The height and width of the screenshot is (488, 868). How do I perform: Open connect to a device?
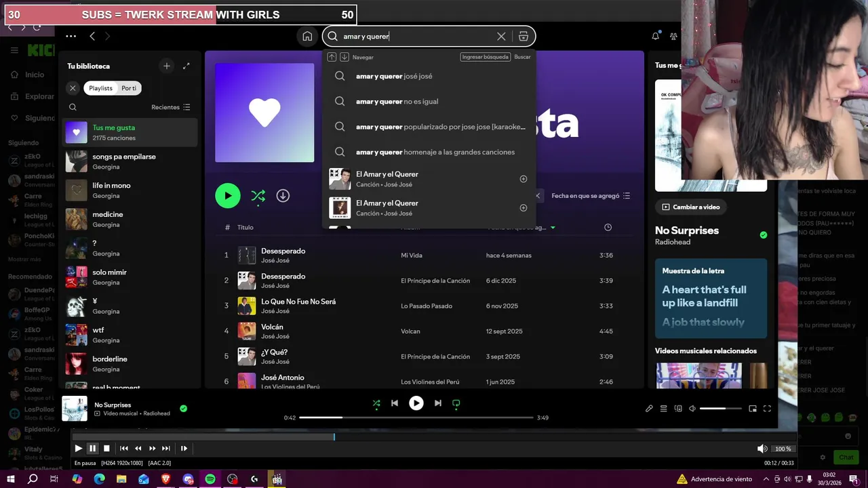coord(678,409)
